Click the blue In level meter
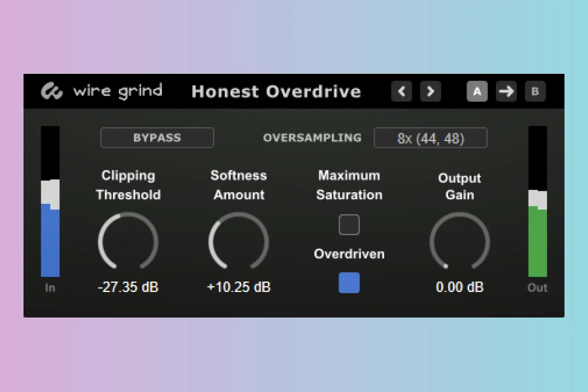The image size is (588, 392). 50,201
